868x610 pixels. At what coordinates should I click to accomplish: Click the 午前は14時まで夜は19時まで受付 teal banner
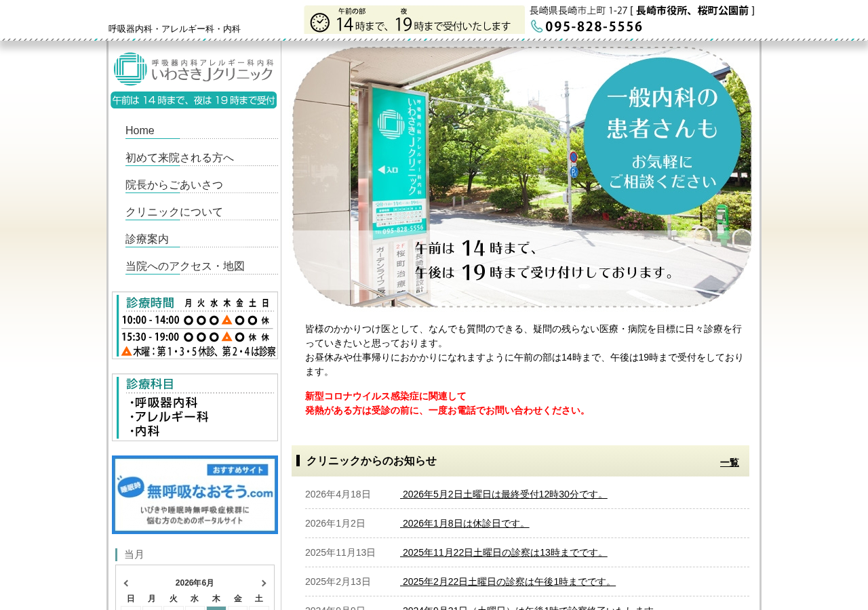(193, 100)
